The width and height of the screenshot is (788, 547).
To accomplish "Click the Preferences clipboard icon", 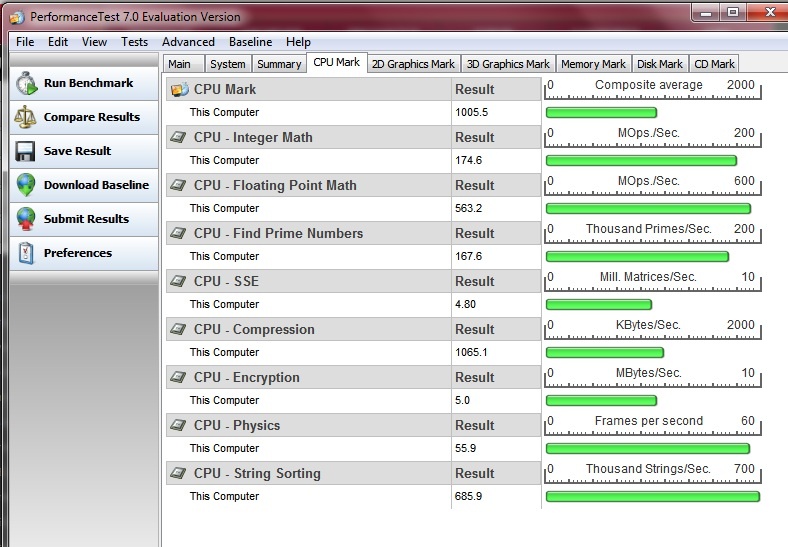I will pos(26,253).
